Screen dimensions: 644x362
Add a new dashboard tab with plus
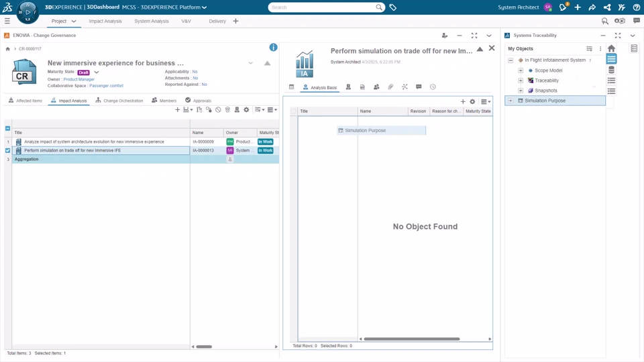click(235, 21)
